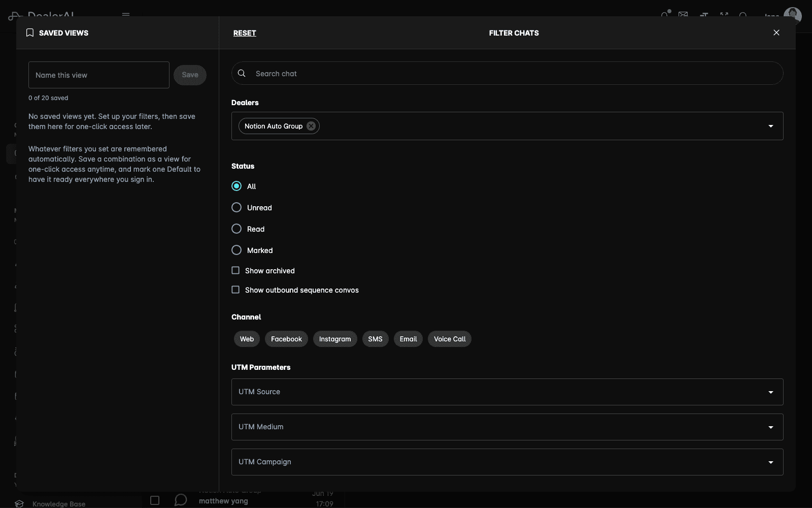Enable Show archived checkbox
812x508 pixels.
coord(235,270)
